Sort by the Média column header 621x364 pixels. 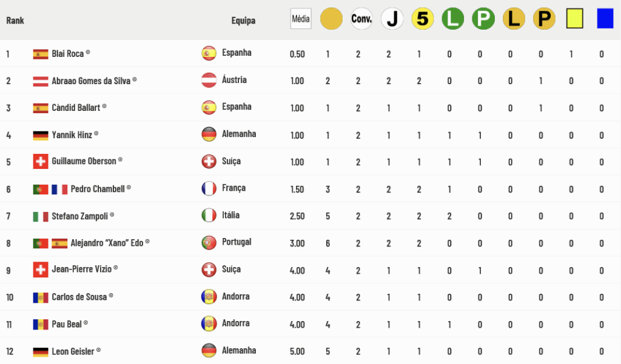pos(301,19)
